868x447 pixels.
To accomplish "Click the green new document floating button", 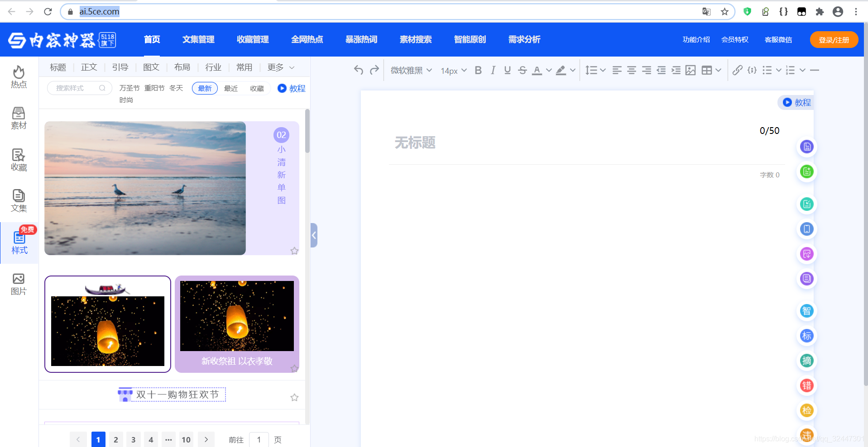I will [807, 171].
